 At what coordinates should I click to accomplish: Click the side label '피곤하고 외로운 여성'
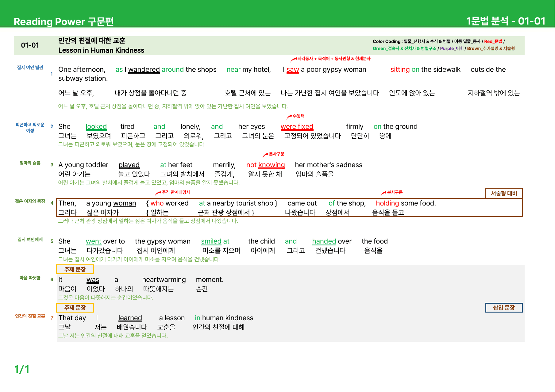[x=30, y=128]
